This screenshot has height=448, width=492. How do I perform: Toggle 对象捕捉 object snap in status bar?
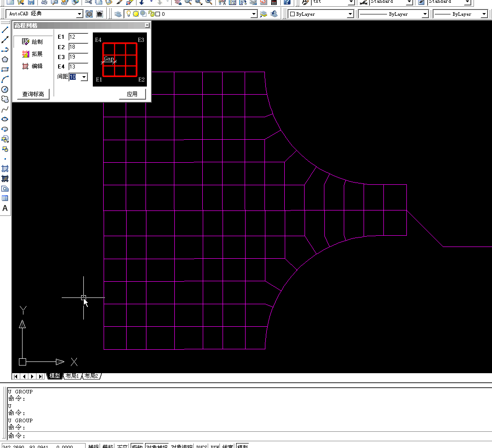pyautogui.click(x=157, y=446)
